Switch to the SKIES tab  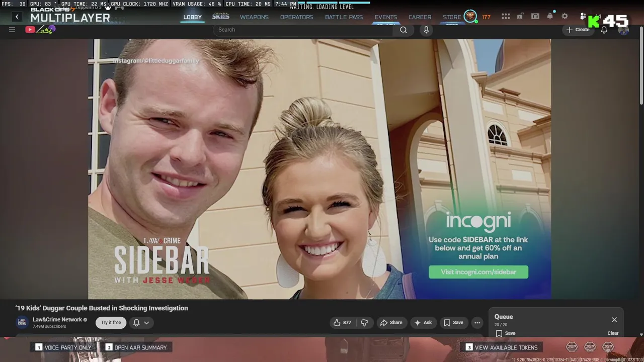[x=220, y=17]
